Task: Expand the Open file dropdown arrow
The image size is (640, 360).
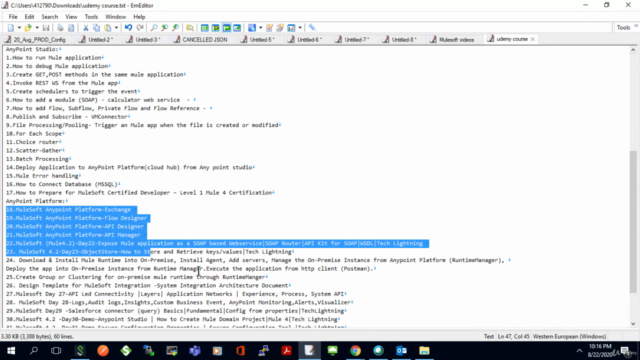Action: pyautogui.click(x=37, y=28)
